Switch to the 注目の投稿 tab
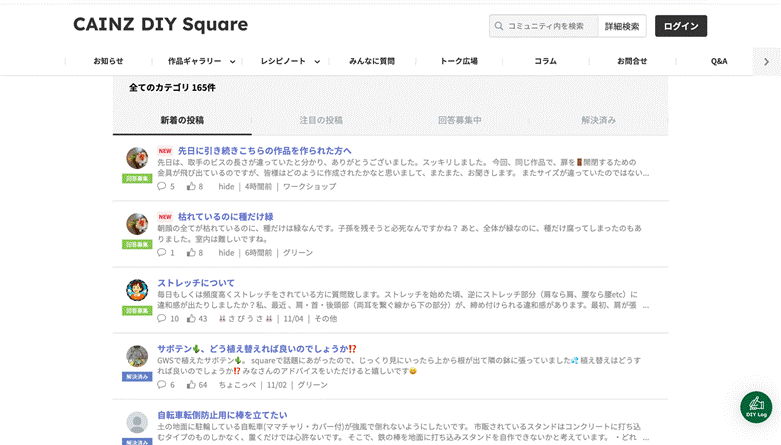 pyautogui.click(x=320, y=120)
